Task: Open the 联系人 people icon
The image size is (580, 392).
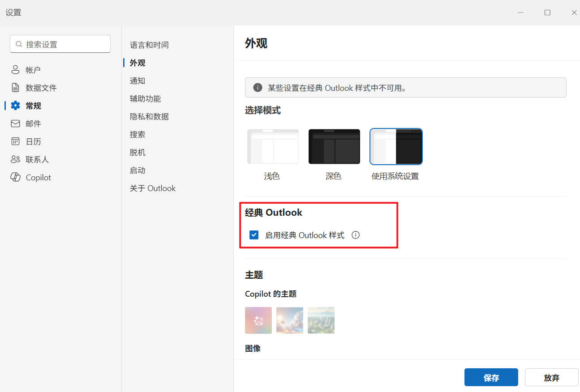Action: (16, 159)
